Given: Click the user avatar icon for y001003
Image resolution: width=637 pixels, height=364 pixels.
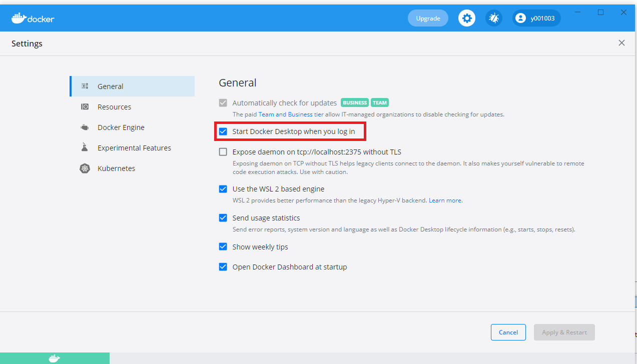Looking at the screenshot, I should click(521, 18).
